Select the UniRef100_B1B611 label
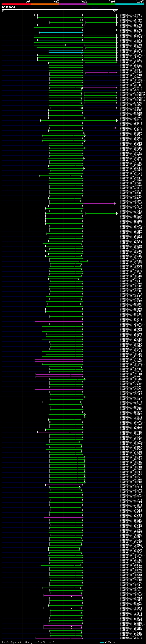This screenshot has width=146, height=644. [131, 316]
